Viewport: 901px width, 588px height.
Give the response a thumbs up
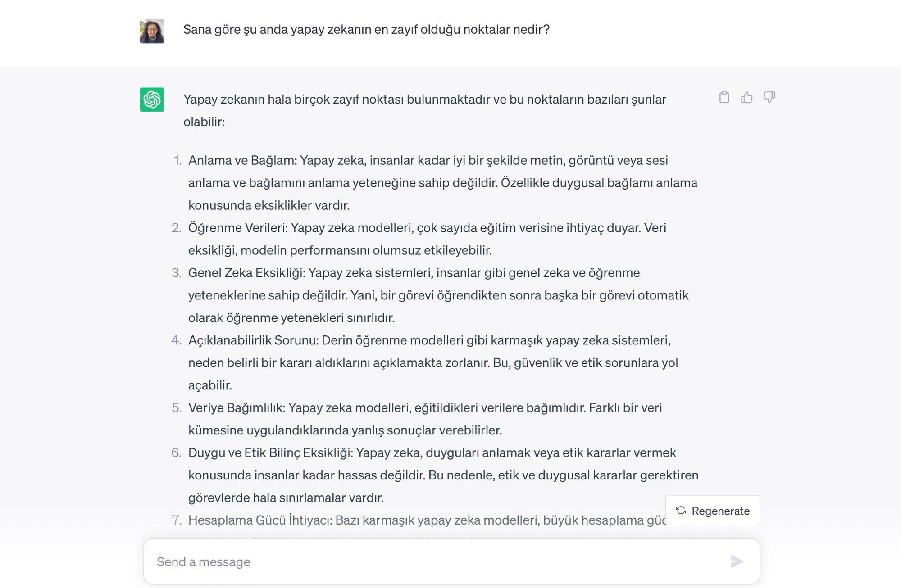[746, 97]
